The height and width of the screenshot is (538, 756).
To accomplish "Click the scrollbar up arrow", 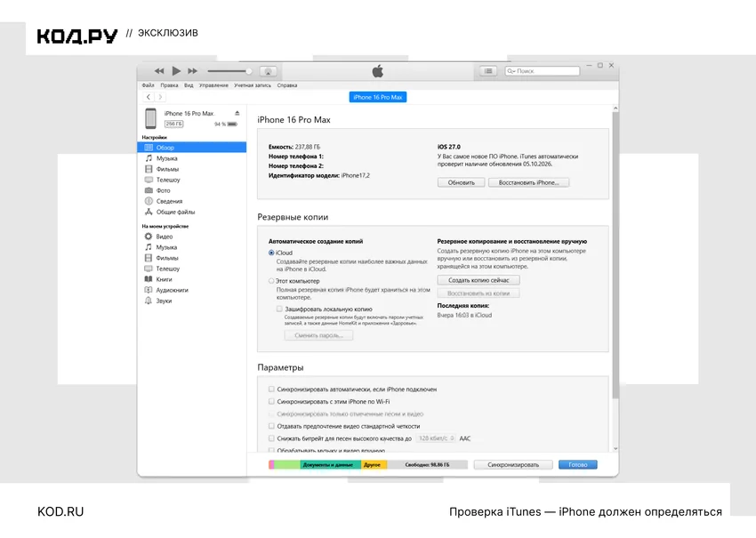I will [615, 108].
